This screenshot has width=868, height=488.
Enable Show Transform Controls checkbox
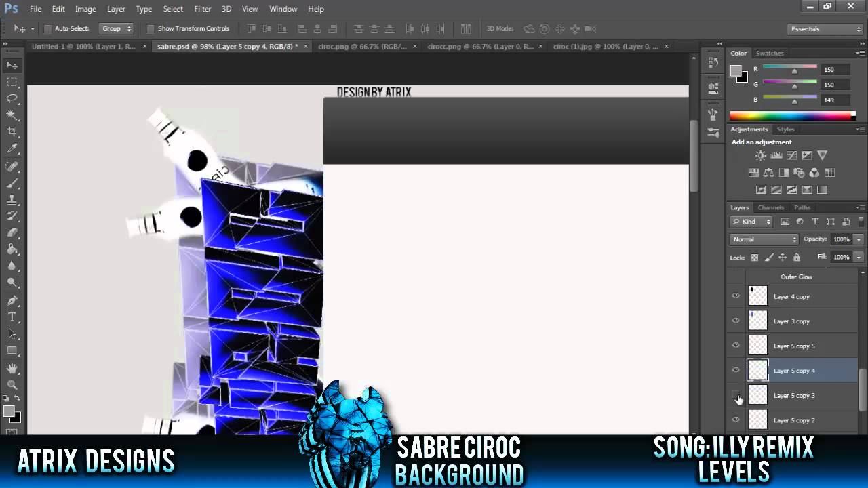pos(151,28)
